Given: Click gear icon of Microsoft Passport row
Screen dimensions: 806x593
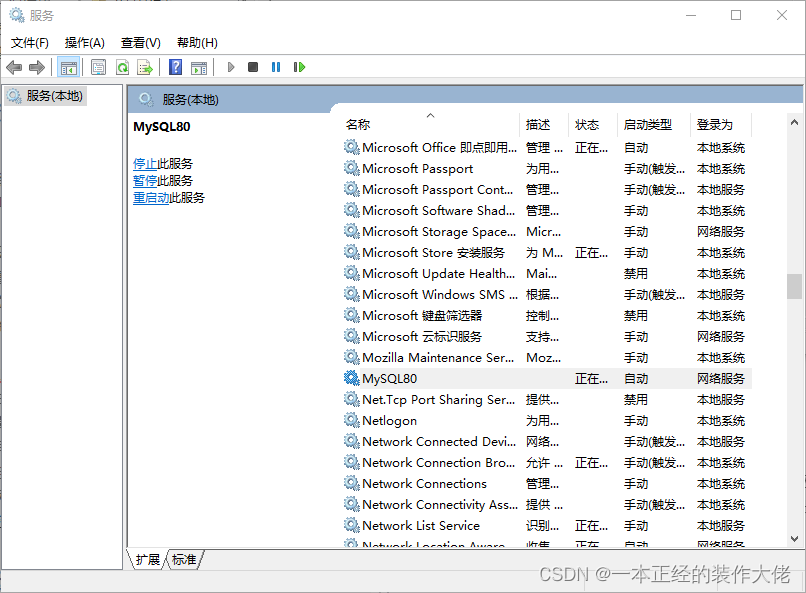Looking at the screenshot, I should point(352,169).
